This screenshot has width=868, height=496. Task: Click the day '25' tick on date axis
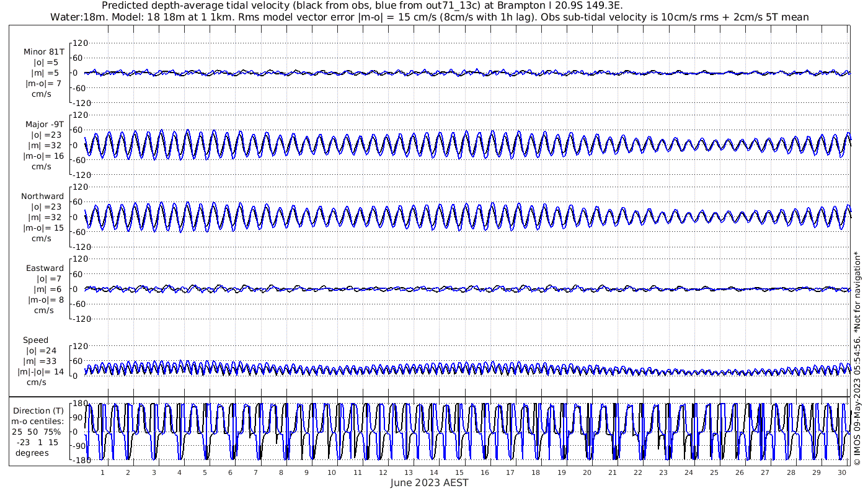(x=714, y=472)
